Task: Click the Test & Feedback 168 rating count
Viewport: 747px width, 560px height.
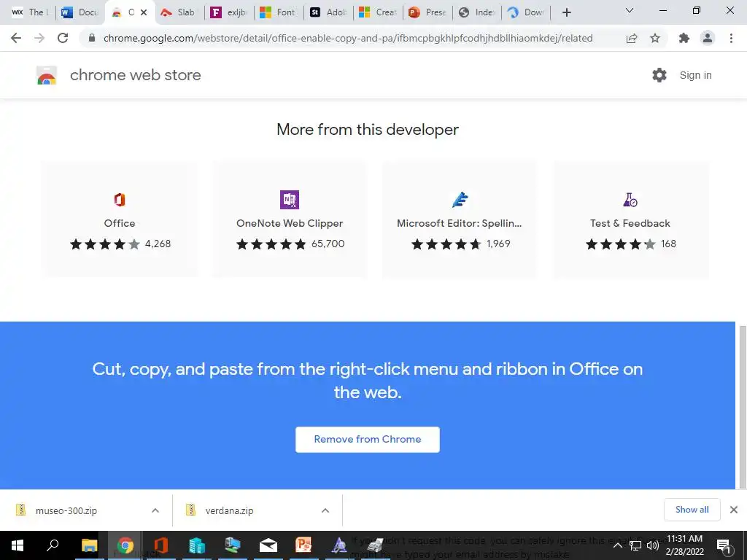Action: (668, 244)
